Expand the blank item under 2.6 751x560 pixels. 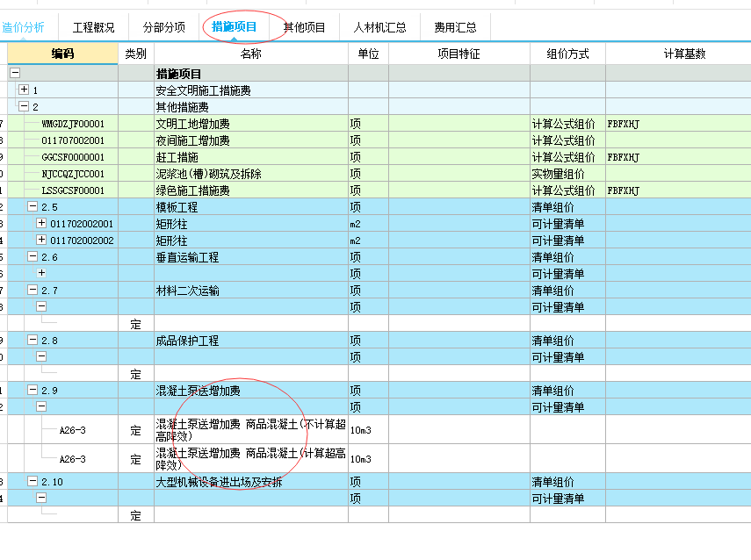pyautogui.click(x=41, y=273)
